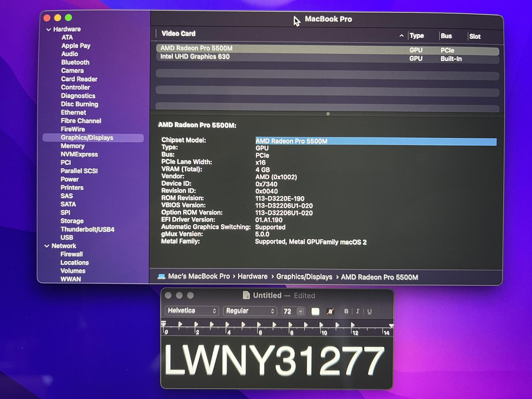Click Mac's MacBook Pro in path bar

pyautogui.click(x=199, y=276)
